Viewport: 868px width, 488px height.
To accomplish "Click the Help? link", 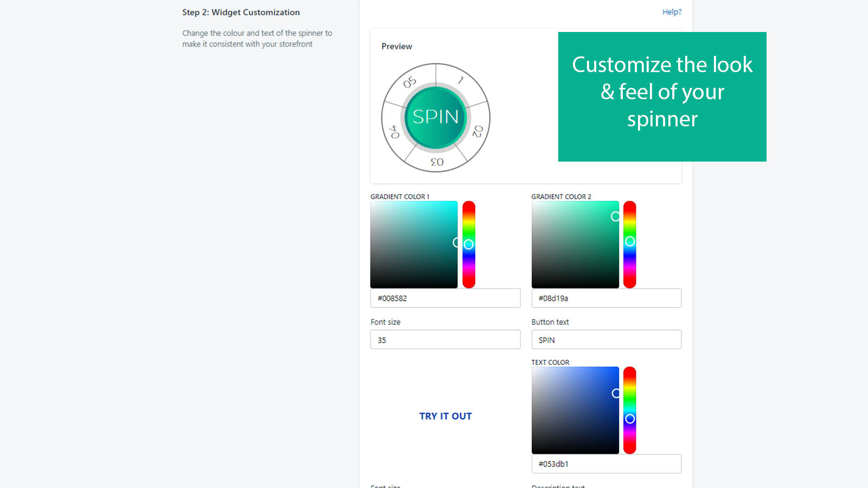I will (x=672, y=12).
